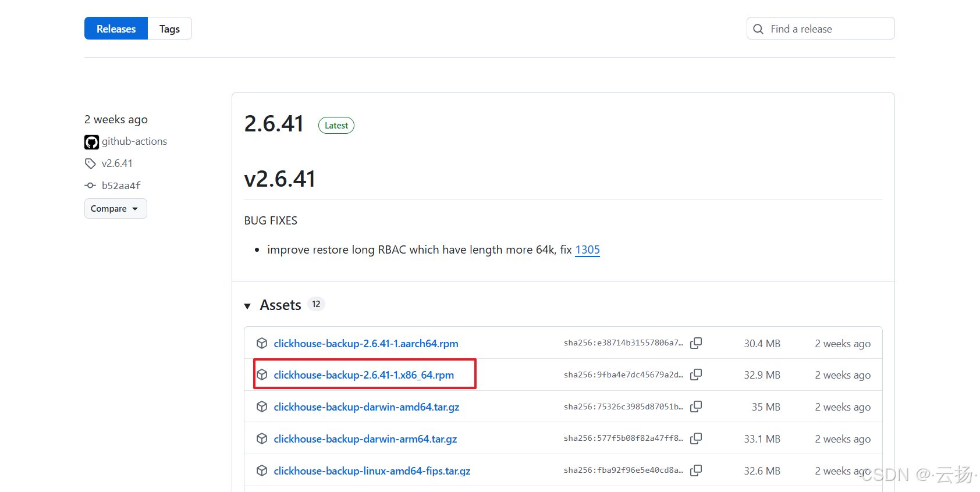Copy sha256 of linux-amd64-fips.tar.gz asset

click(696, 470)
